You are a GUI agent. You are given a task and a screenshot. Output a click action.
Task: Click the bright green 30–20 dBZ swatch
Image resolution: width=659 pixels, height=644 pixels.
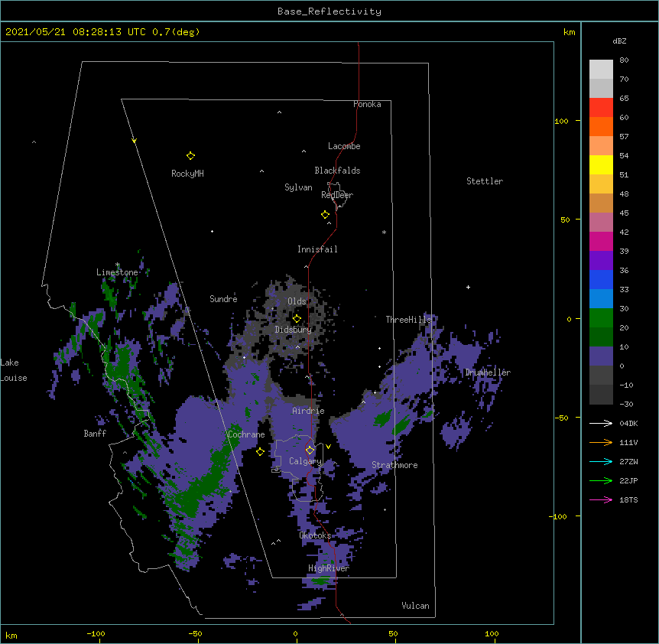(x=601, y=318)
